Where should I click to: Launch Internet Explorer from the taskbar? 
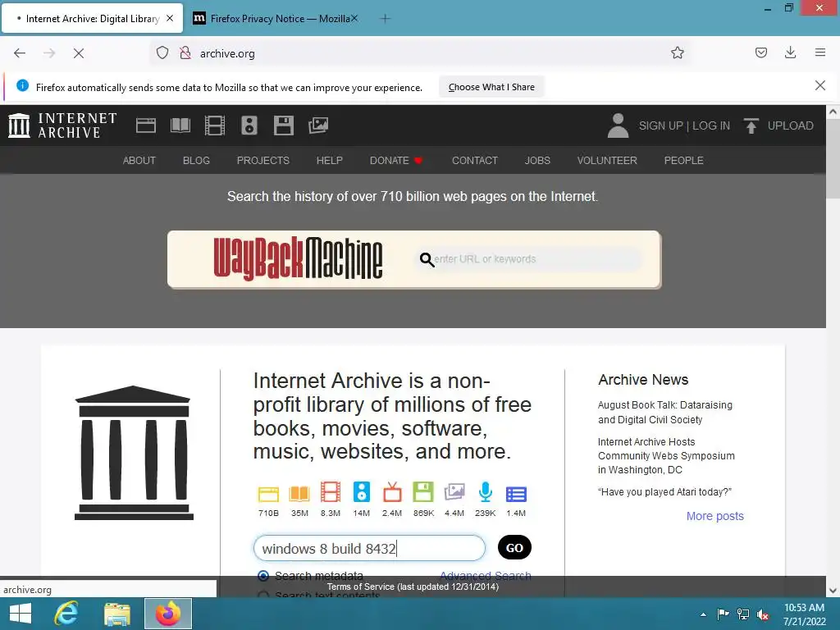pos(66,614)
